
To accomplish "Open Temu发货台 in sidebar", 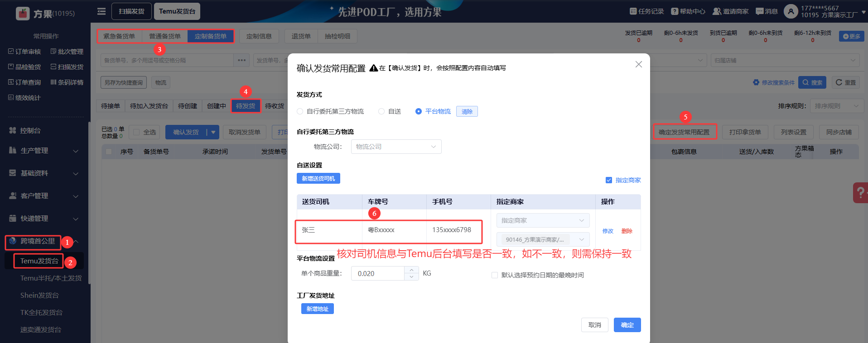I will click(39, 261).
